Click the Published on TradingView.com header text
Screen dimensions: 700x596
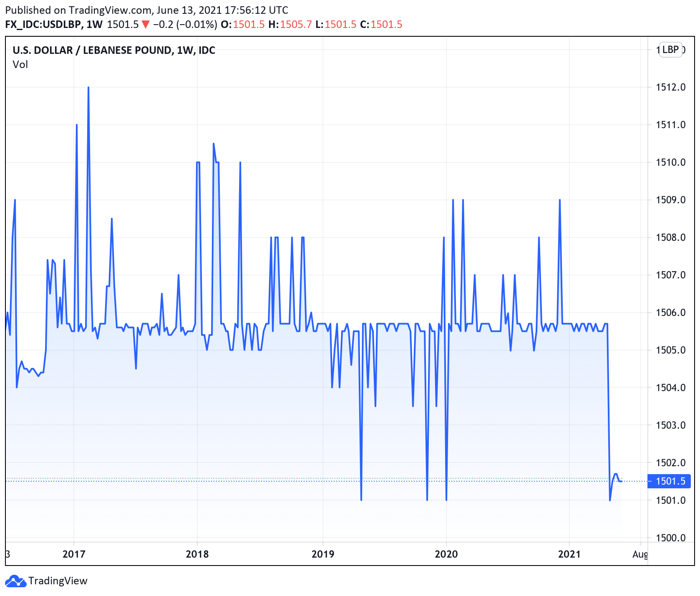(x=146, y=10)
